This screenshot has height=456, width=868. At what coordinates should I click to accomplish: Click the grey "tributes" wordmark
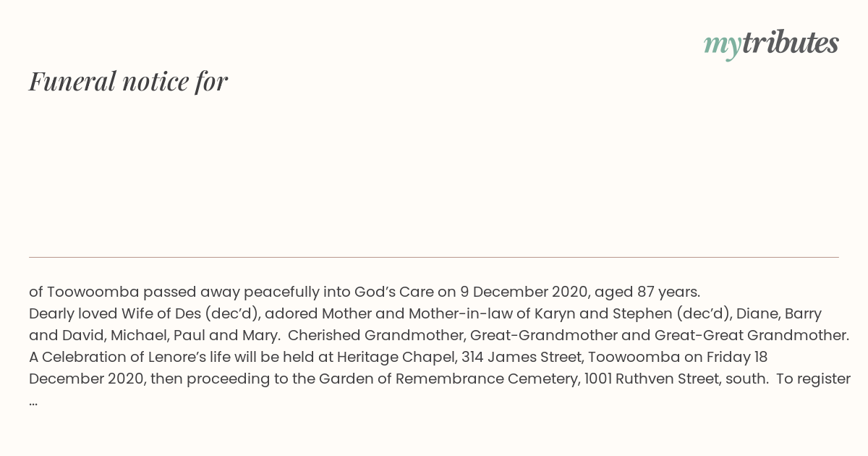click(790, 43)
